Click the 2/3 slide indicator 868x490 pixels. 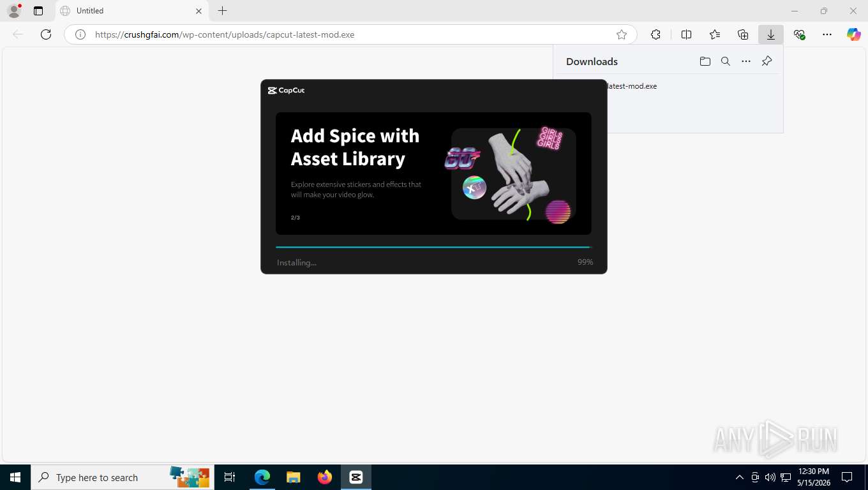tap(296, 218)
